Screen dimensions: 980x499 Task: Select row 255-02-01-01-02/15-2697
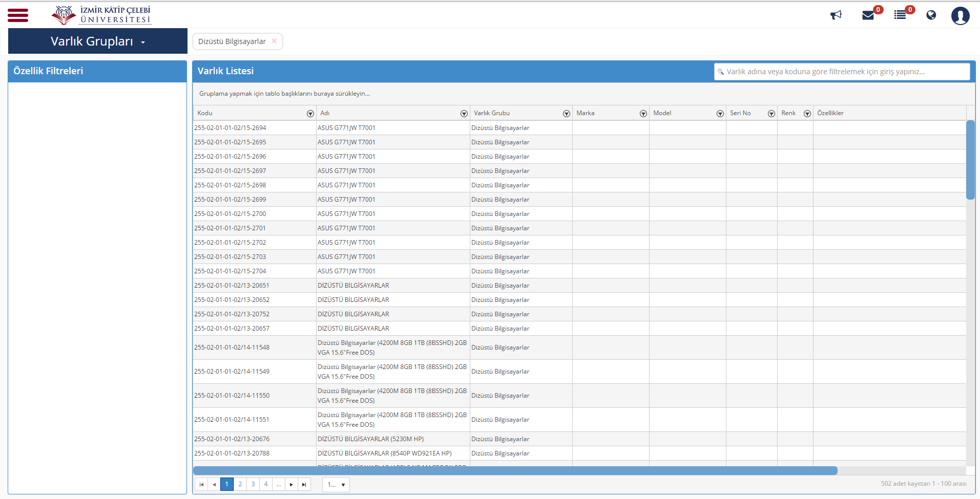(579, 171)
